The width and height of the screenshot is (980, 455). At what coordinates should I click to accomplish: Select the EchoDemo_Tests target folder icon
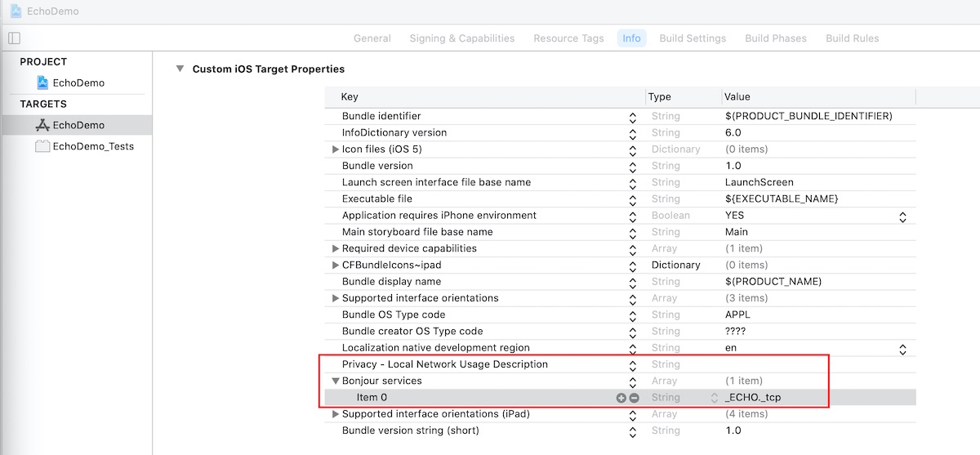(x=42, y=146)
